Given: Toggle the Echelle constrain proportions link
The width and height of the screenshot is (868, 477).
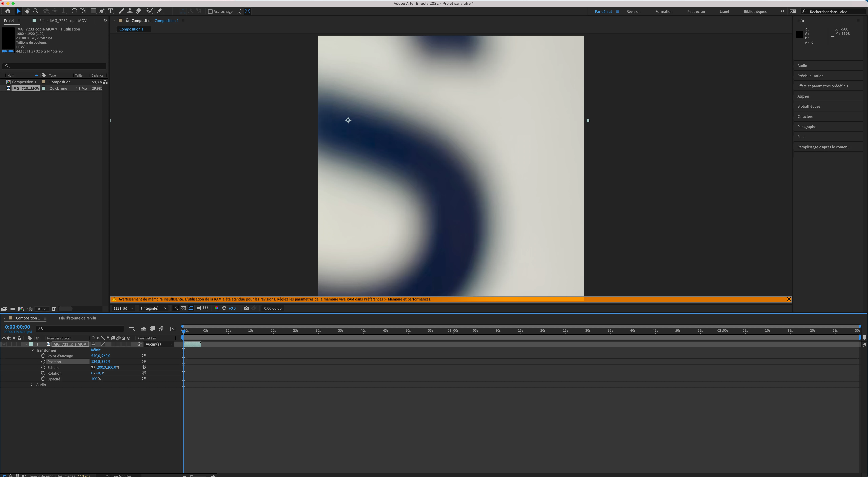Looking at the screenshot, I should [93, 367].
